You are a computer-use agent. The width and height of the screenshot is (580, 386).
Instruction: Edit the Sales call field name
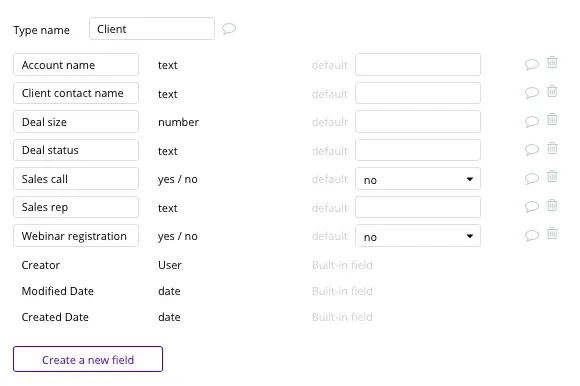click(x=76, y=179)
